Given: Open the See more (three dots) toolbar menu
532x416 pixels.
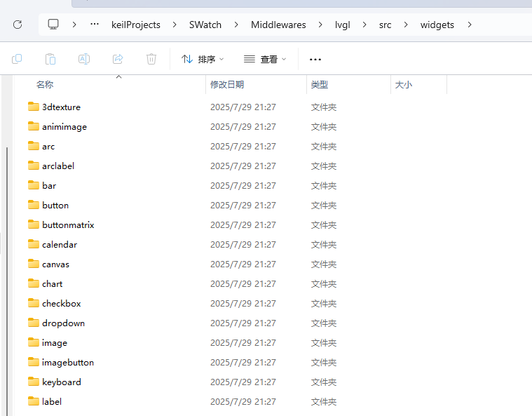Looking at the screenshot, I should (x=315, y=60).
